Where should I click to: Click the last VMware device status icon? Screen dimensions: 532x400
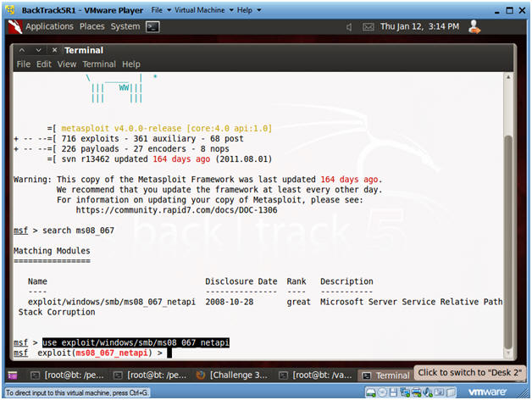coord(451,392)
